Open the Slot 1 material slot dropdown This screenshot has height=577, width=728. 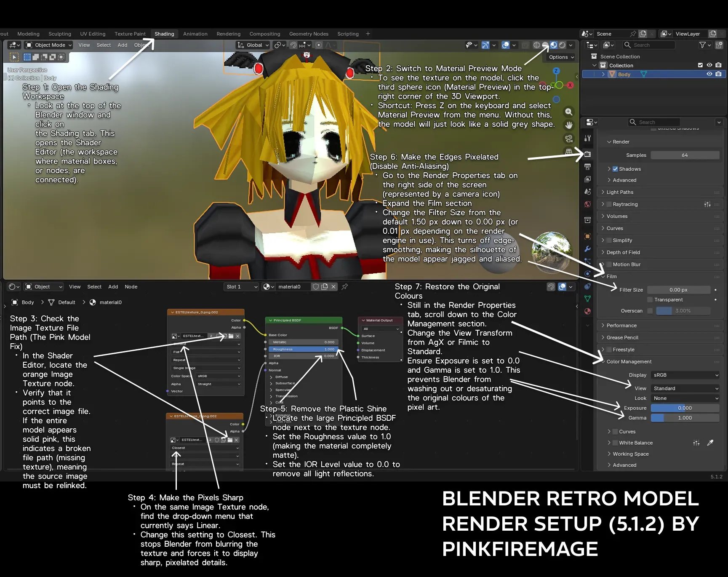[241, 287]
